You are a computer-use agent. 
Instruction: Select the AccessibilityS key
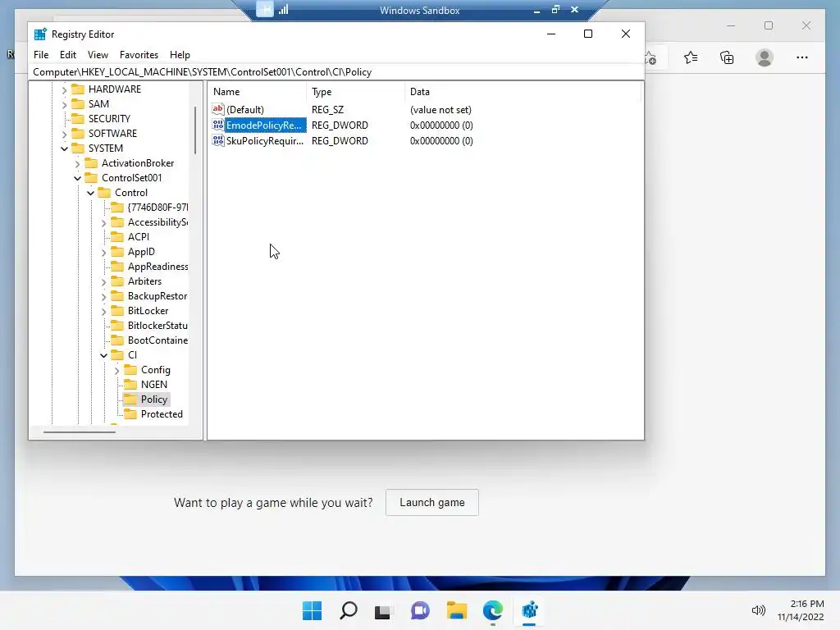click(x=157, y=222)
